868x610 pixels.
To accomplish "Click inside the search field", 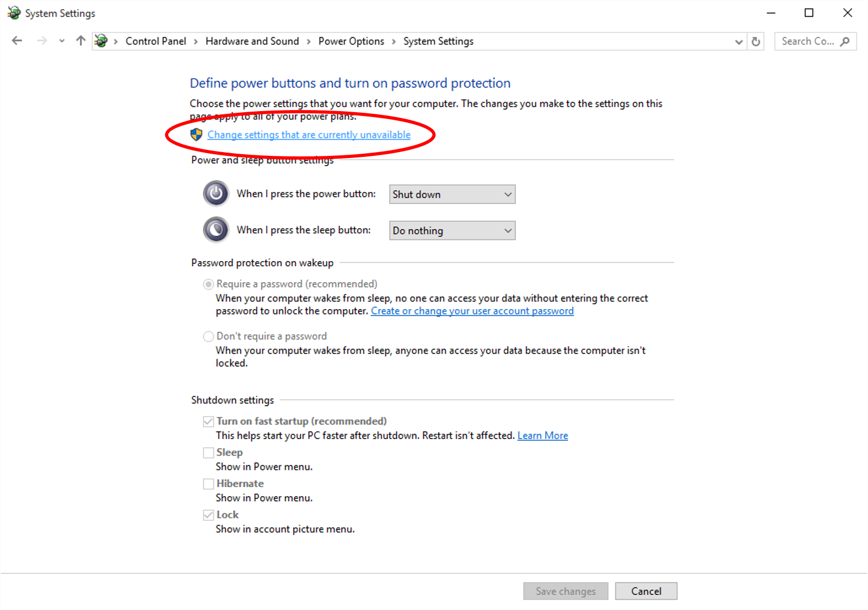I will (803, 41).
